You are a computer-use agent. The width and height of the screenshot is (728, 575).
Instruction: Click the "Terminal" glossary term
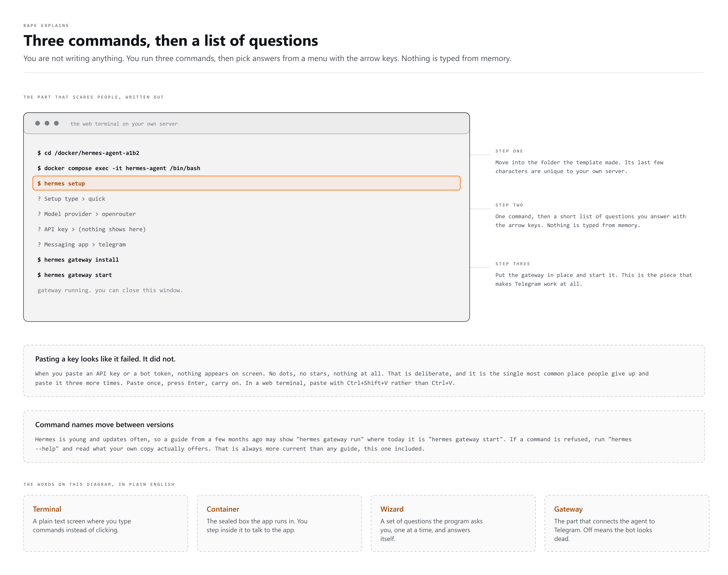(47, 509)
